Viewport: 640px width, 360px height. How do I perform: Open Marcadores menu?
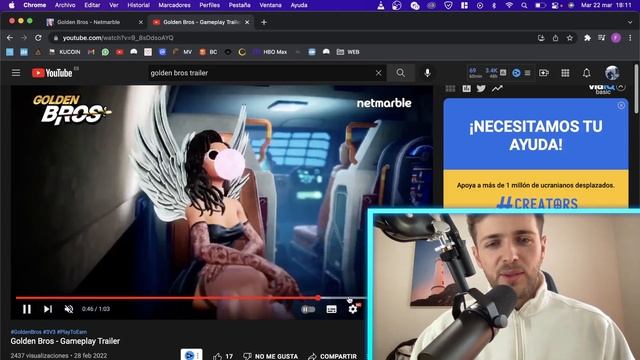point(174,5)
